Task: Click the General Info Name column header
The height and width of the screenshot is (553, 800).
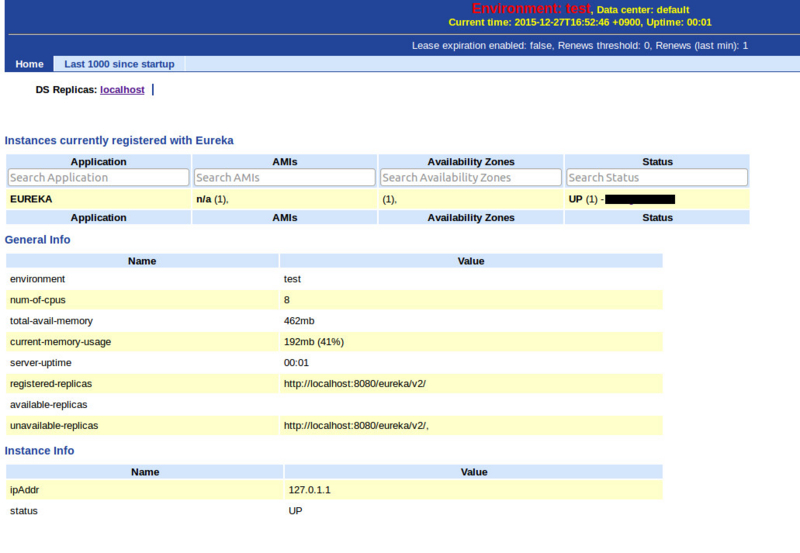Action: pos(142,261)
